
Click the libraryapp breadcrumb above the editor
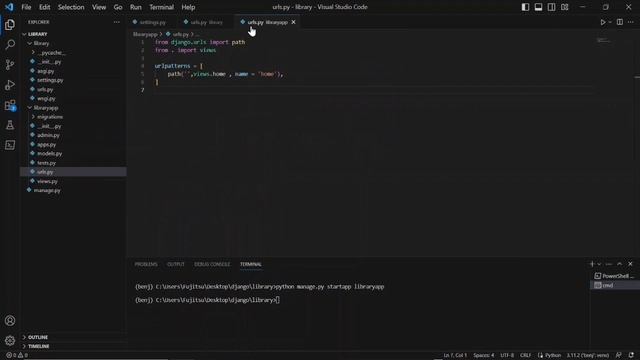[x=145, y=34]
